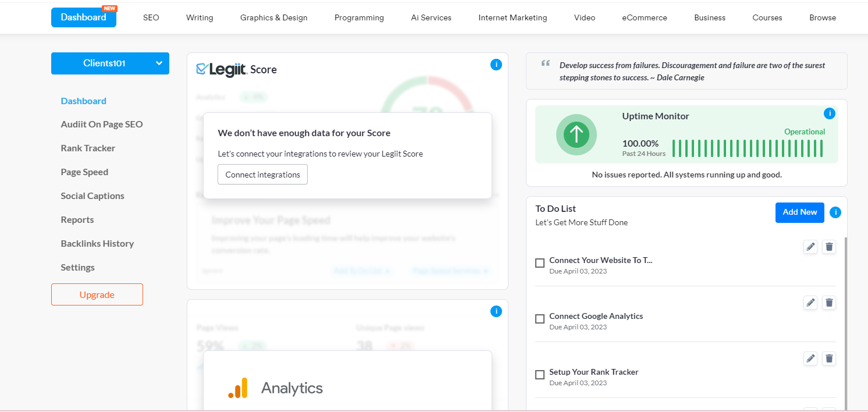
Task: Edit the Connect Google Analytics task
Action: coord(810,303)
